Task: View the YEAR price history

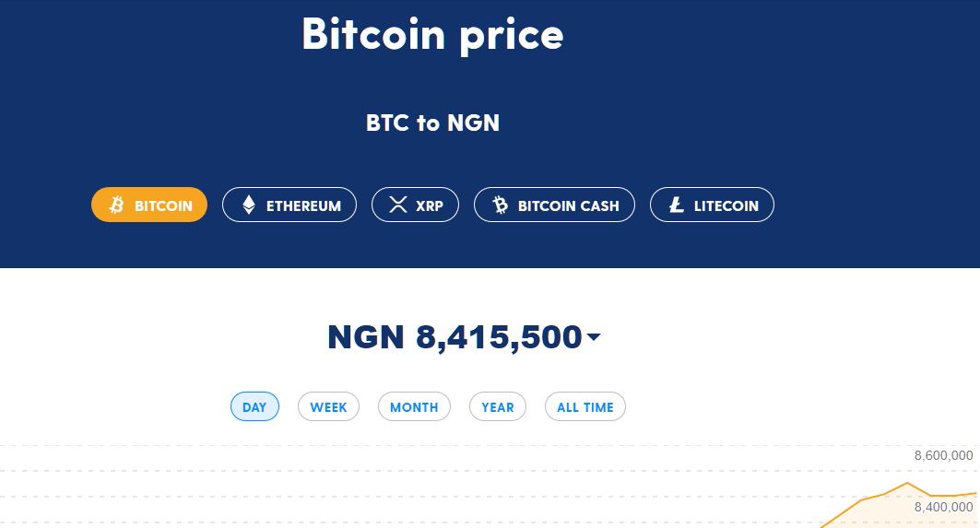Action: (x=498, y=406)
